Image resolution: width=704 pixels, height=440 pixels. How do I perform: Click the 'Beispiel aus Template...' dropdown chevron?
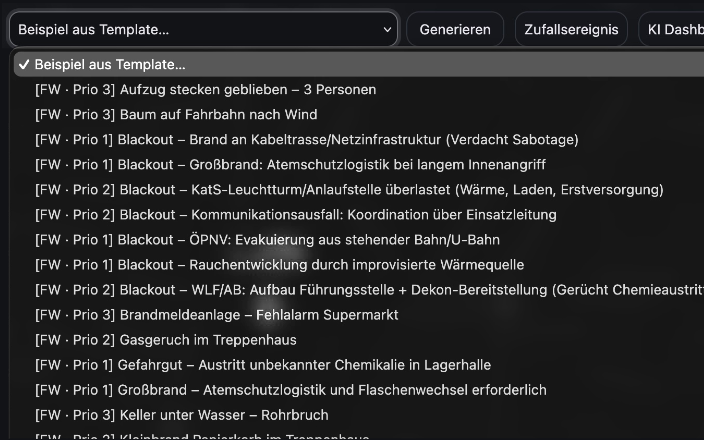(388, 30)
